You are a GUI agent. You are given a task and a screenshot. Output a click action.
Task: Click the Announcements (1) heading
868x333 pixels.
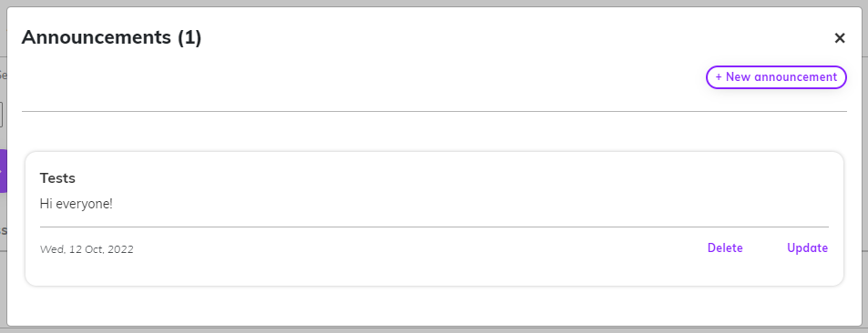click(111, 37)
